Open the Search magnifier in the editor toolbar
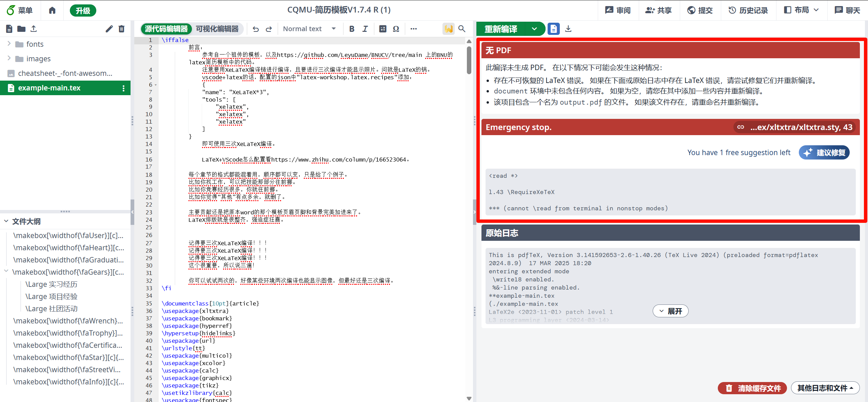This screenshot has height=402, width=868. (x=462, y=29)
